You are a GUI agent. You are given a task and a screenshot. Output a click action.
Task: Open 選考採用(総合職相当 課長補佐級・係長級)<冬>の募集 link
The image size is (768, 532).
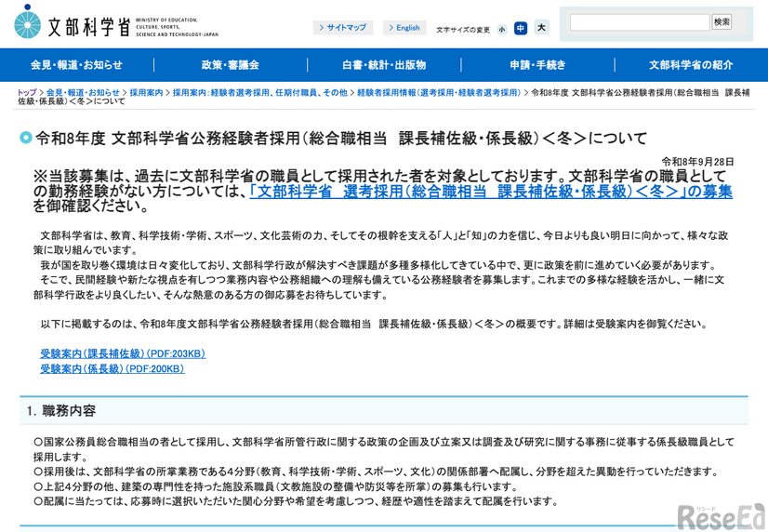point(491,191)
